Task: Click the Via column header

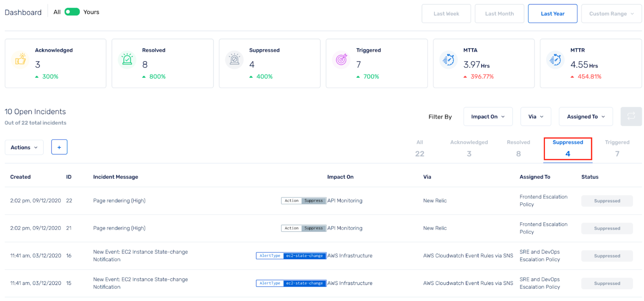Action: tap(427, 177)
